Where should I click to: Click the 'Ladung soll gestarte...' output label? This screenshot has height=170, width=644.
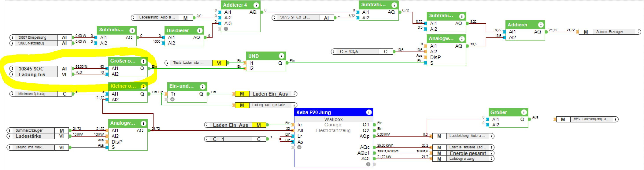tap(270, 105)
